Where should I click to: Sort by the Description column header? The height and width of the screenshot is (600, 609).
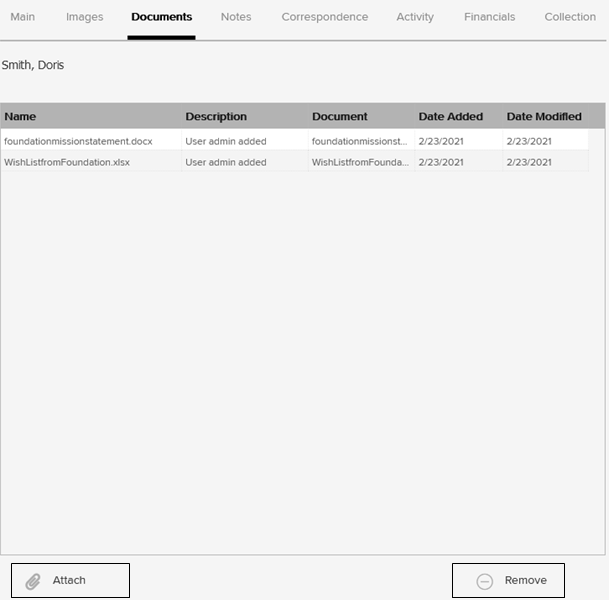click(245, 116)
